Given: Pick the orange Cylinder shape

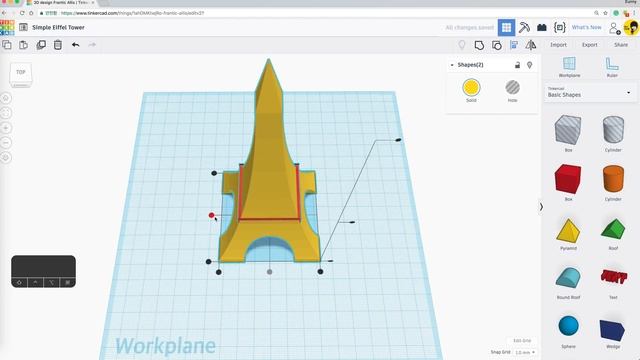Looking at the screenshot, I should [x=613, y=179].
